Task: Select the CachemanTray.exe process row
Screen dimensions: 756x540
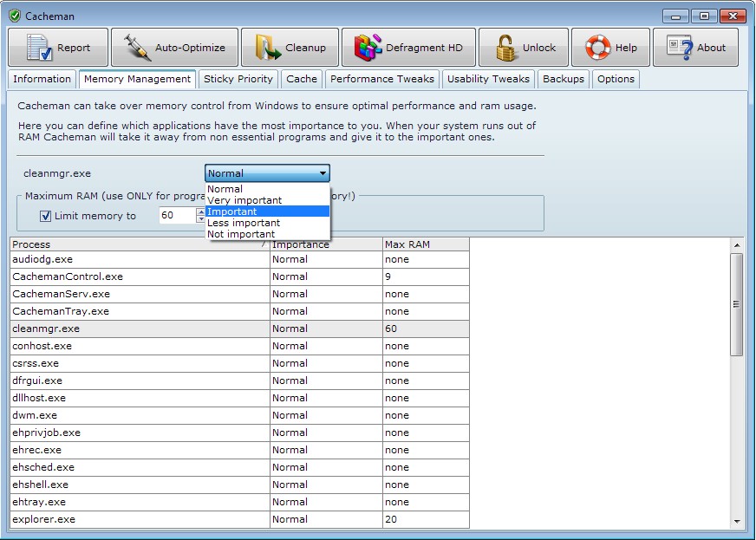Action: click(239, 311)
